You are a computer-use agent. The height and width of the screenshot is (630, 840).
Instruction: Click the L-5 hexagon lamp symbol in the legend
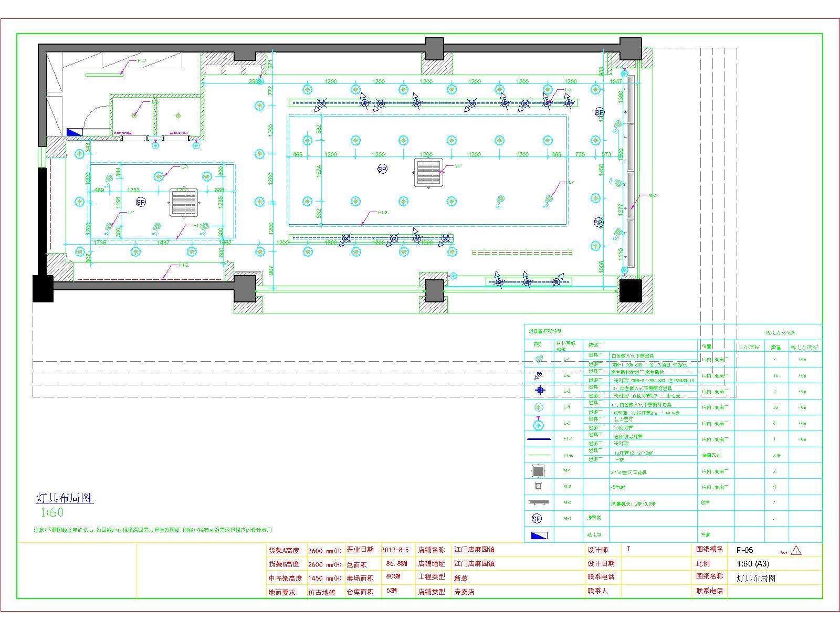tap(539, 423)
